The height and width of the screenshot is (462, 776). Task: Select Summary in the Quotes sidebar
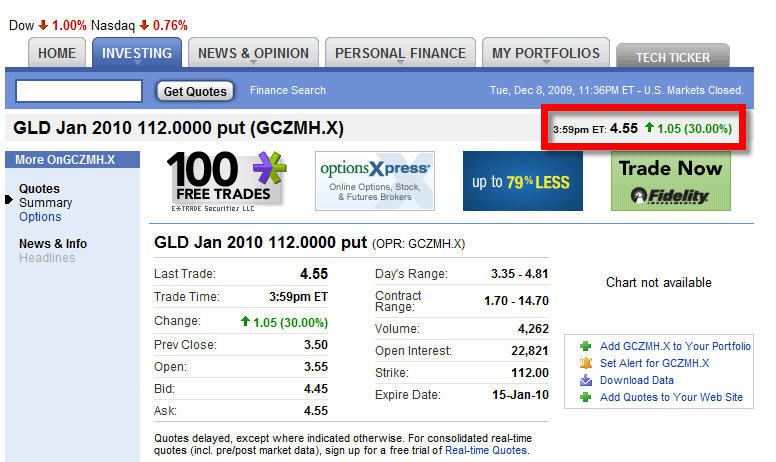[x=46, y=203]
